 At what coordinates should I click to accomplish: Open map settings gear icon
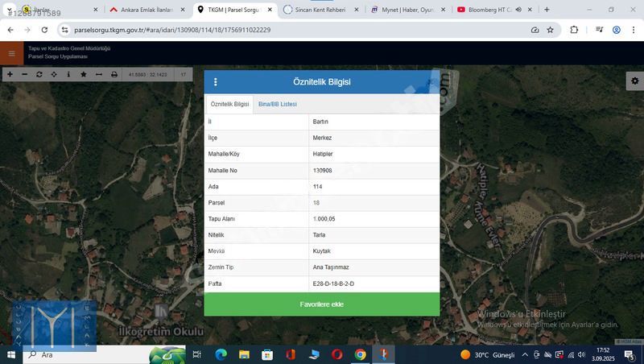634,81
